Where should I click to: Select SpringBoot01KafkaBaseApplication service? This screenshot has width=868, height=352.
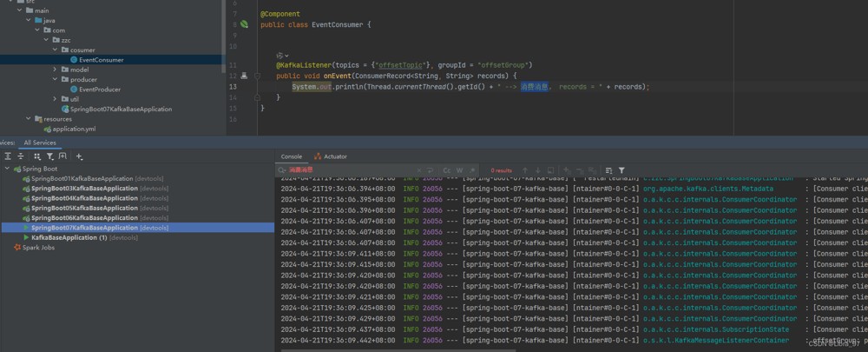point(82,178)
